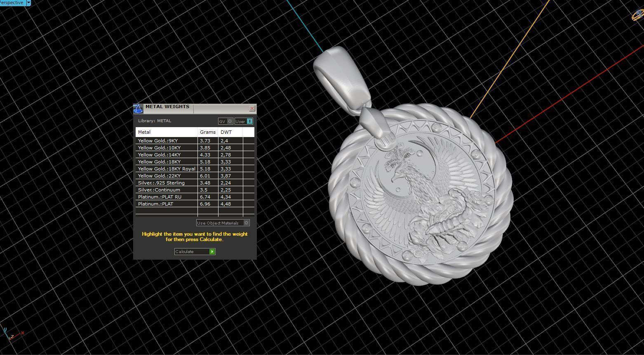Click the 3.73 grams value
644x355 pixels.
205,141
